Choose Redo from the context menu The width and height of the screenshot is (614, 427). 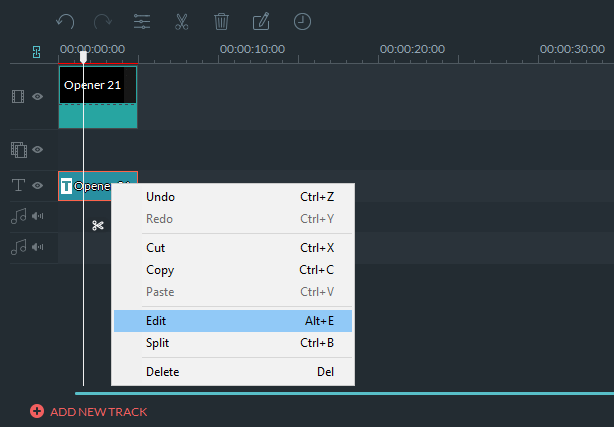tap(233, 219)
